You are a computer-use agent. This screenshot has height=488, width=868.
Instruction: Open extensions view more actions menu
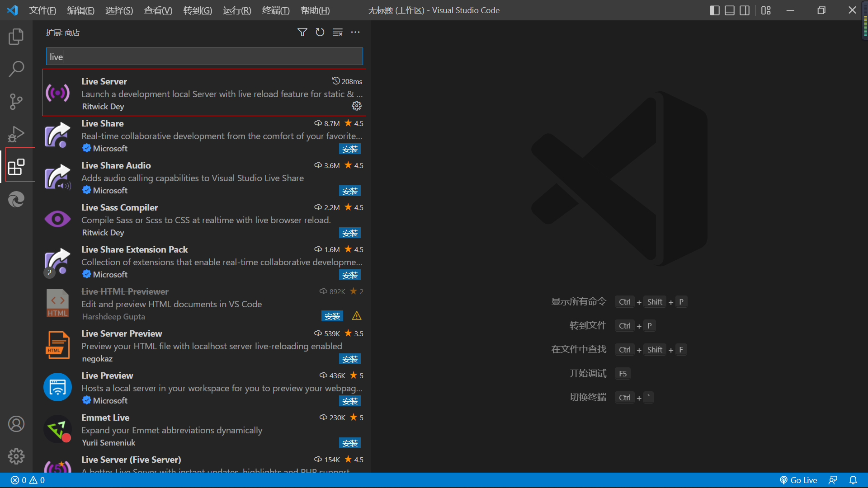(355, 33)
